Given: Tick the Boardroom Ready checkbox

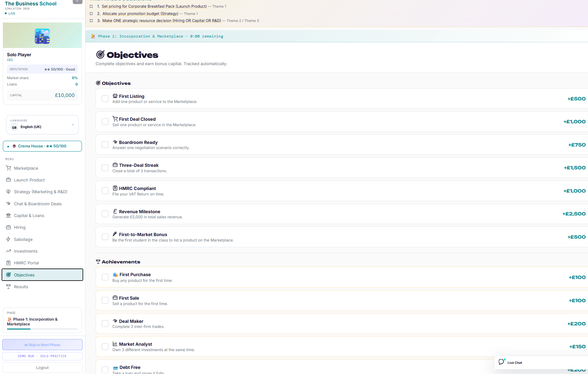Looking at the screenshot, I should (x=105, y=145).
